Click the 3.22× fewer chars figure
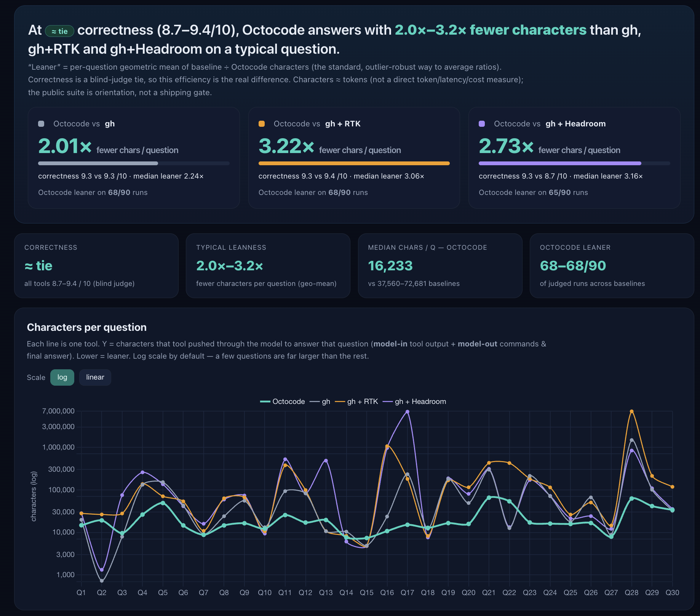The width and height of the screenshot is (700, 616). coord(286,146)
